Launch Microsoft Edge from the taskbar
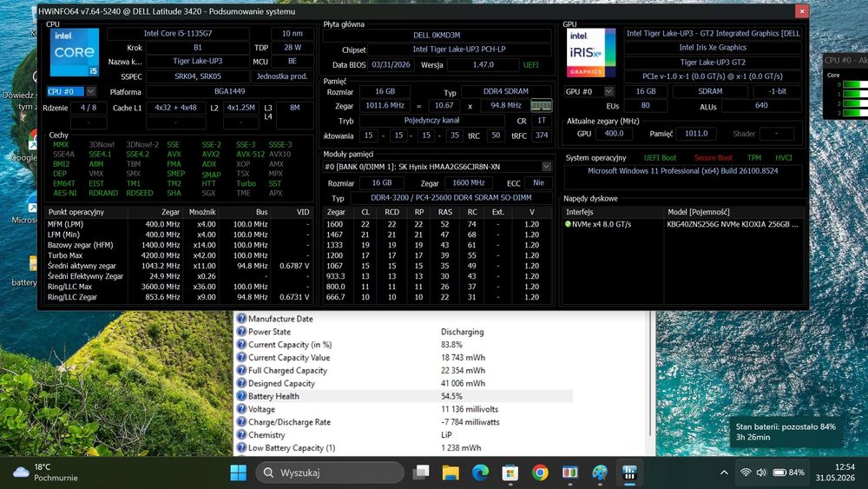Screen dimensions: 868x489 [481, 472]
